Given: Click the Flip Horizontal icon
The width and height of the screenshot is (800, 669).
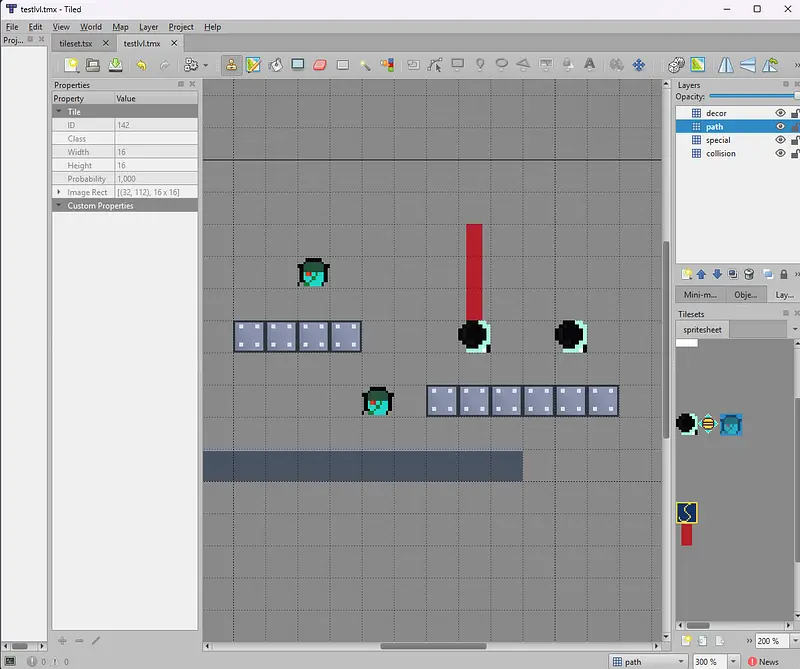Looking at the screenshot, I should [x=726, y=65].
